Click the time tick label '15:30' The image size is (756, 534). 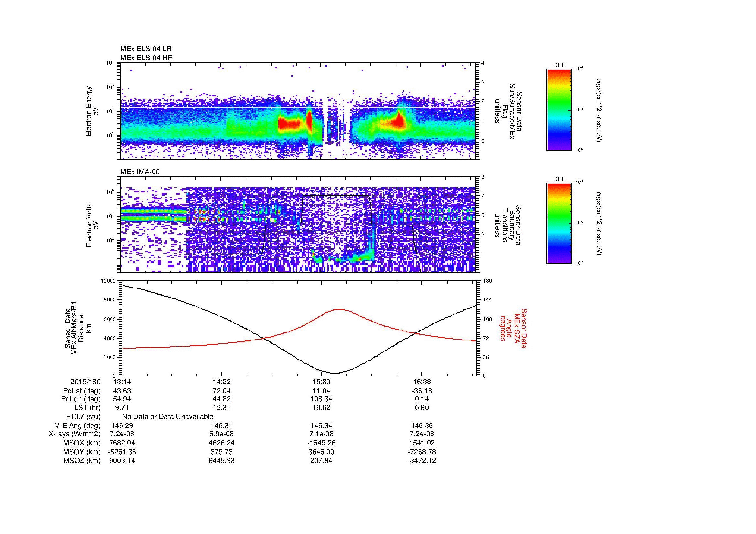(321, 382)
